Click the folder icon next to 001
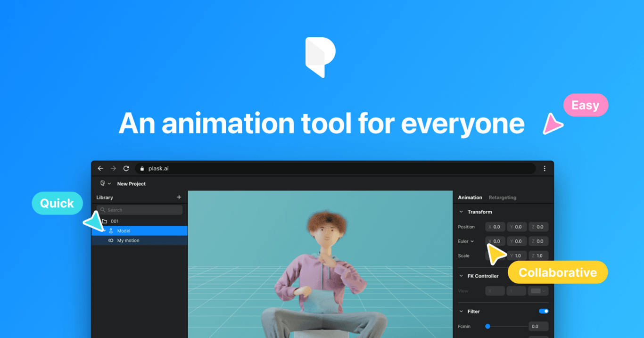Screen dimensions: 644x338 [104, 221]
